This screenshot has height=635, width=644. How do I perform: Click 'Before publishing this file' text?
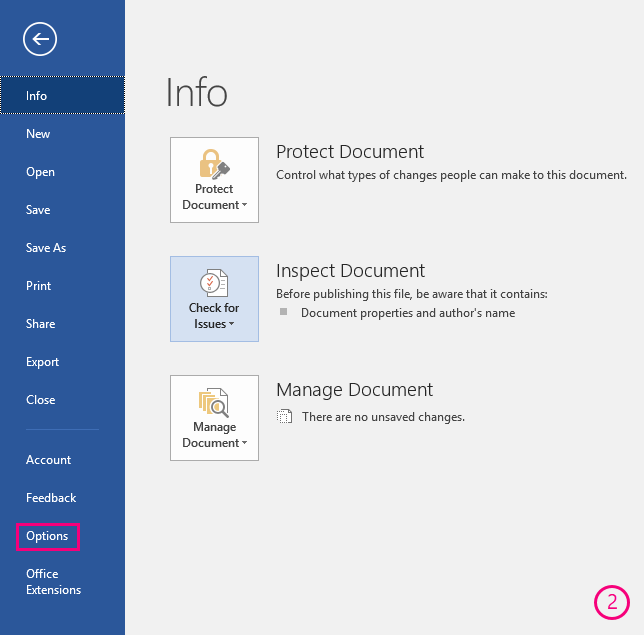(x=412, y=294)
